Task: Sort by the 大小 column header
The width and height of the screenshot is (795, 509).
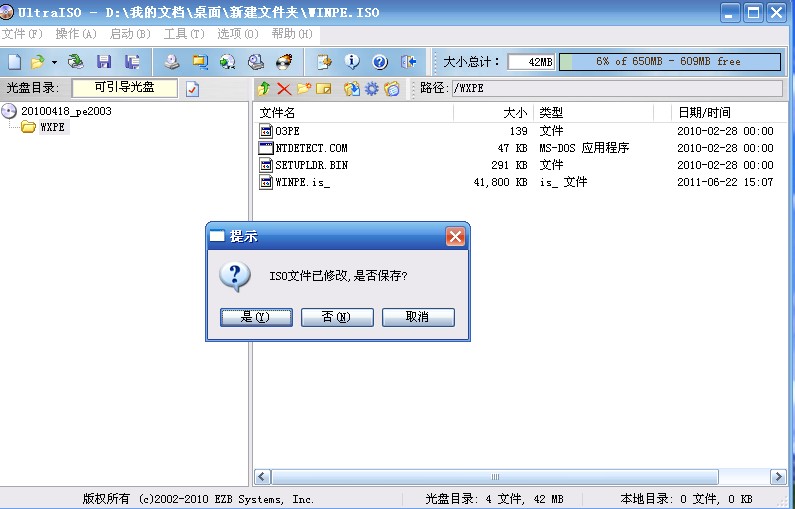Action: (493, 113)
